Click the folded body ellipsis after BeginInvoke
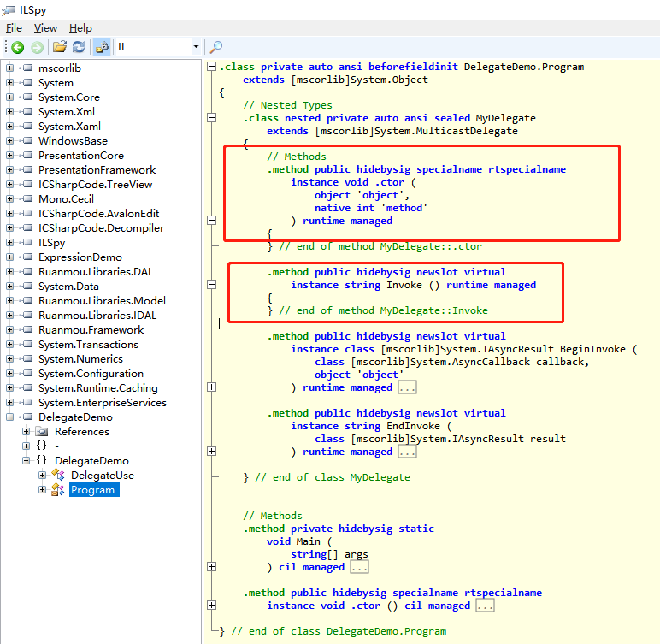 coord(408,387)
